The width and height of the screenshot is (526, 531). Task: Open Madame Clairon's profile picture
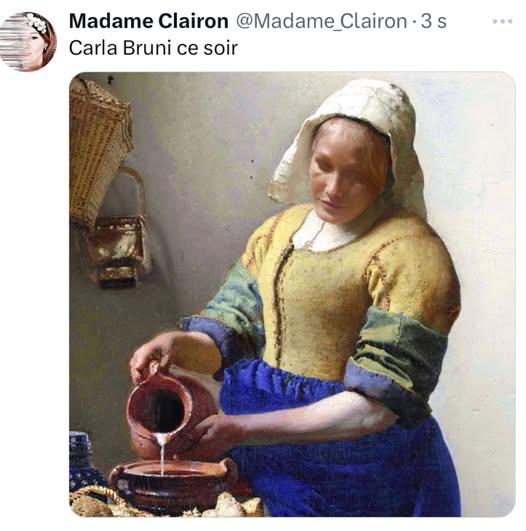[28, 42]
